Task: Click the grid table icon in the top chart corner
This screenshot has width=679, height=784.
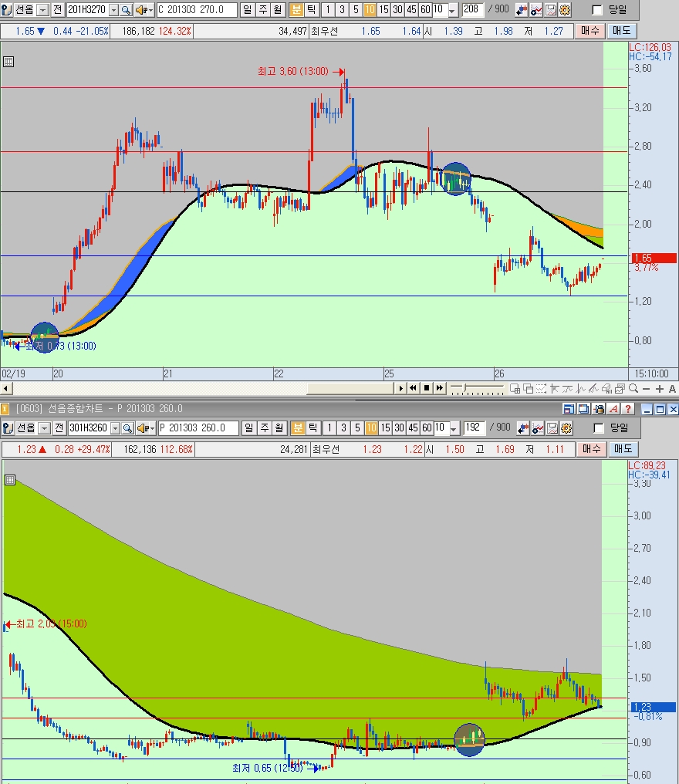Action: pyautogui.click(x=8, y=62)
